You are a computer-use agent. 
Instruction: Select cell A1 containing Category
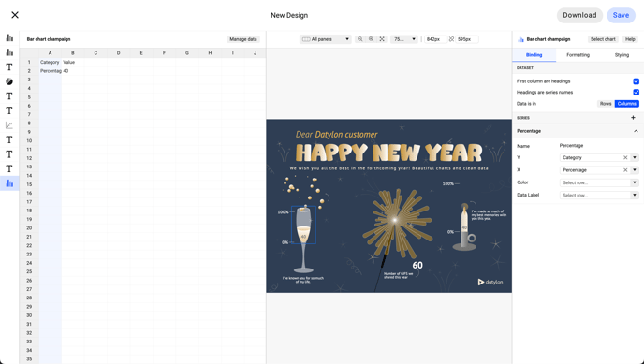coord(51,62)
